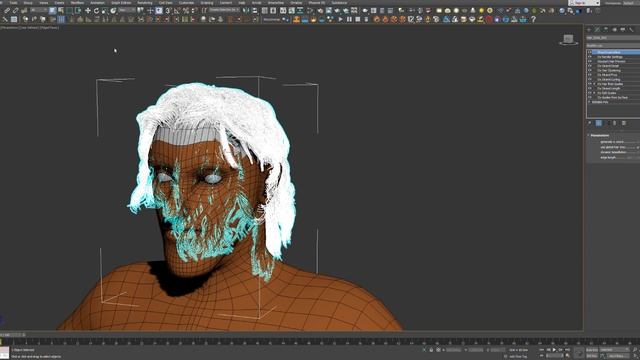Switch to the Utilities command panel tab
The image size is (640, 360).
(631, 30)
